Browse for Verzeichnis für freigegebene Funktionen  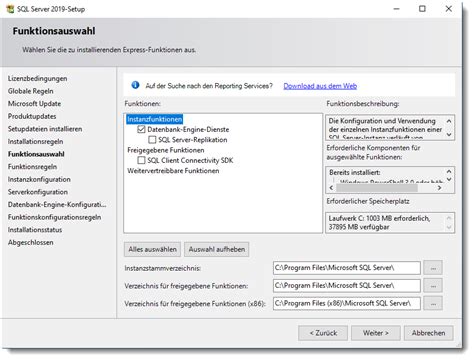tap(433, 286)
